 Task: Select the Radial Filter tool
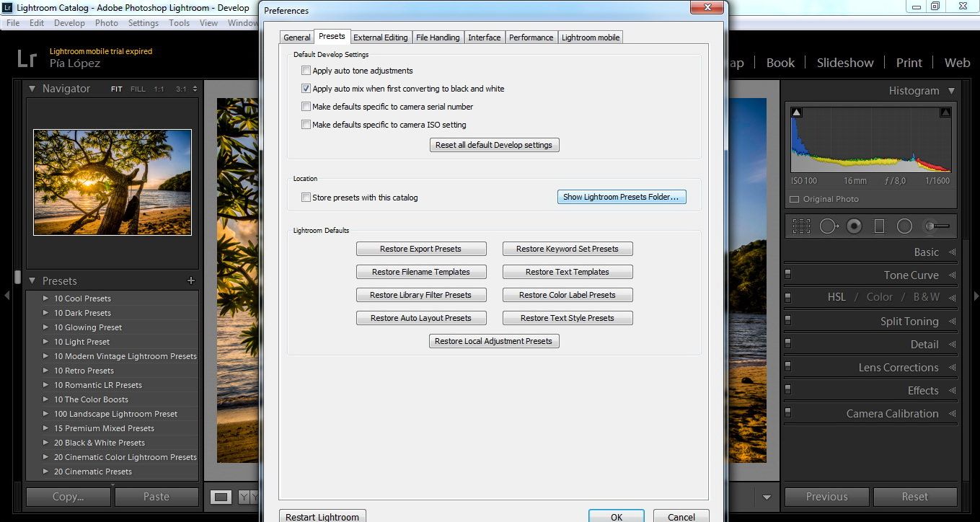pos(904,225)
